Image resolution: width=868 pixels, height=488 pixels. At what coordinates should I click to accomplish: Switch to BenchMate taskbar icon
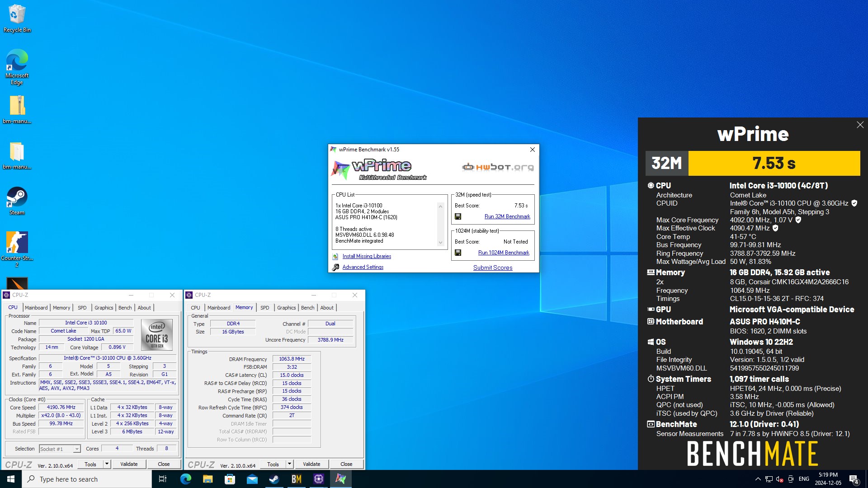(x=296, y=479)
